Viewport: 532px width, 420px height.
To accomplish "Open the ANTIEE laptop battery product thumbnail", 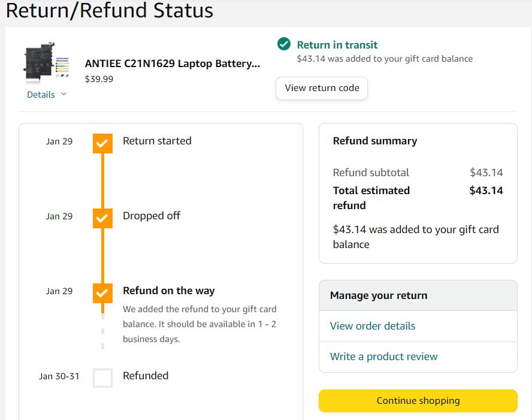I will [46, 63].
